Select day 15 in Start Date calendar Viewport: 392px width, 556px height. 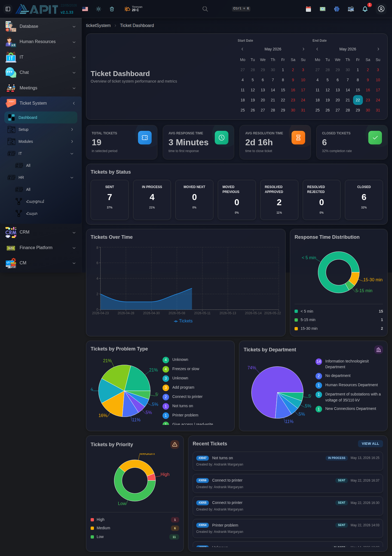click(x=283, y=90)
